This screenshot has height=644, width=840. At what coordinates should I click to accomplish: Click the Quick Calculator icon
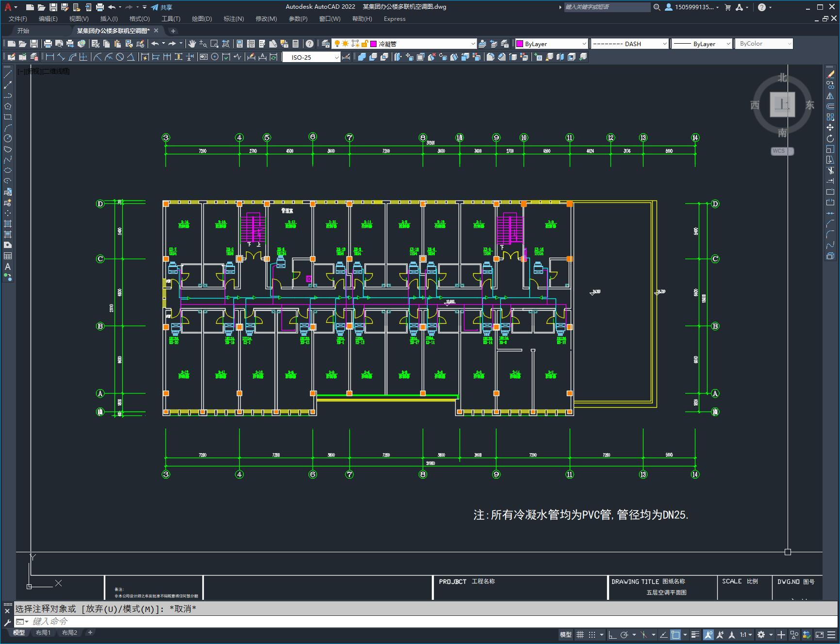pos(296,44)
